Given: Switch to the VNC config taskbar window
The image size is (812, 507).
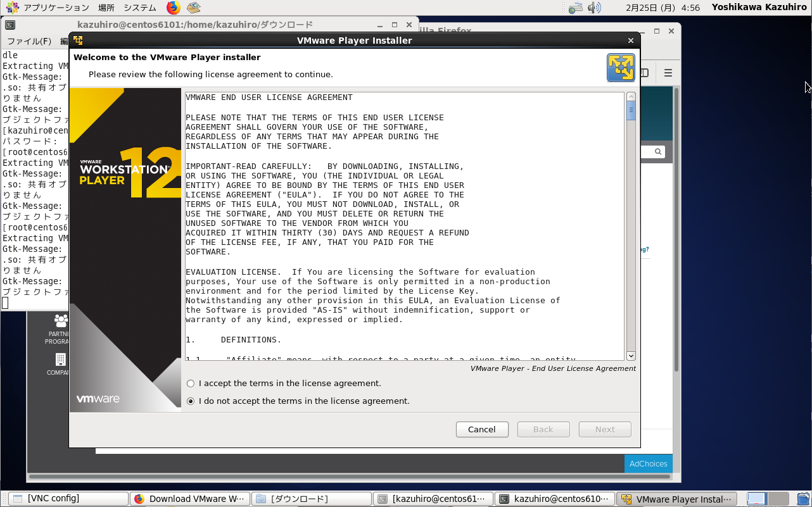Looking at the screenshot, I should 66,499.
